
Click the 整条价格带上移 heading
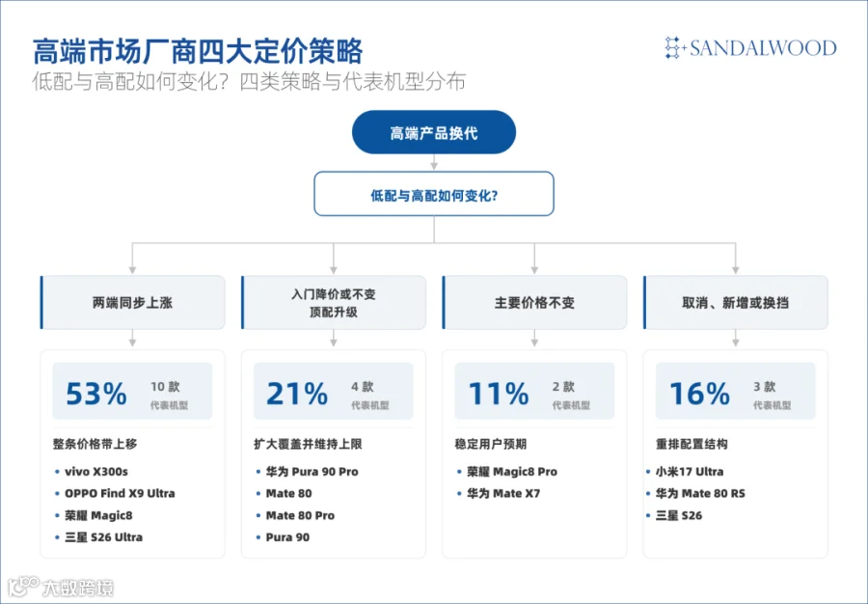[x=95, y=444]
